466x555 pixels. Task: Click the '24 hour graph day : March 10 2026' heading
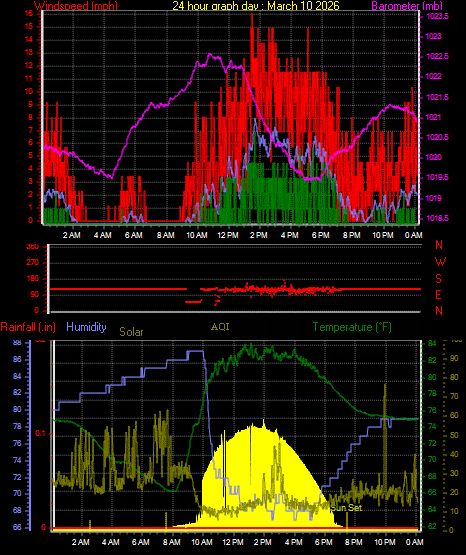click(x=256, y=5)
